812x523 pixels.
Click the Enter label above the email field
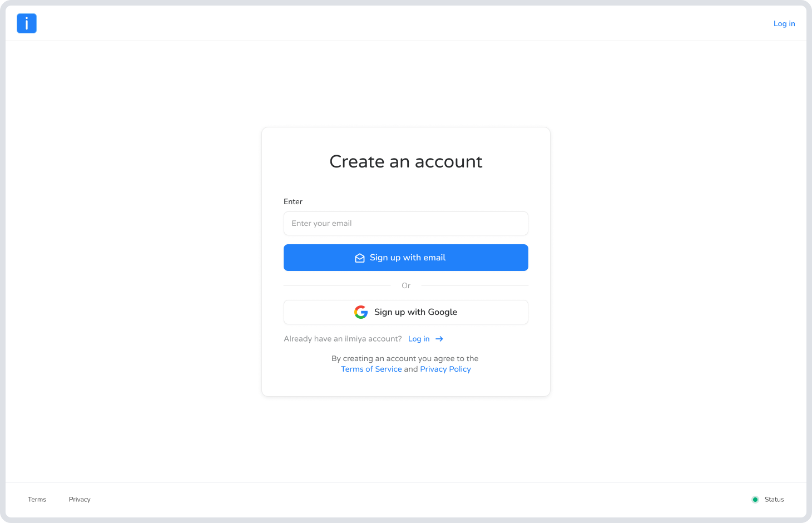click(x=293, y=201)
